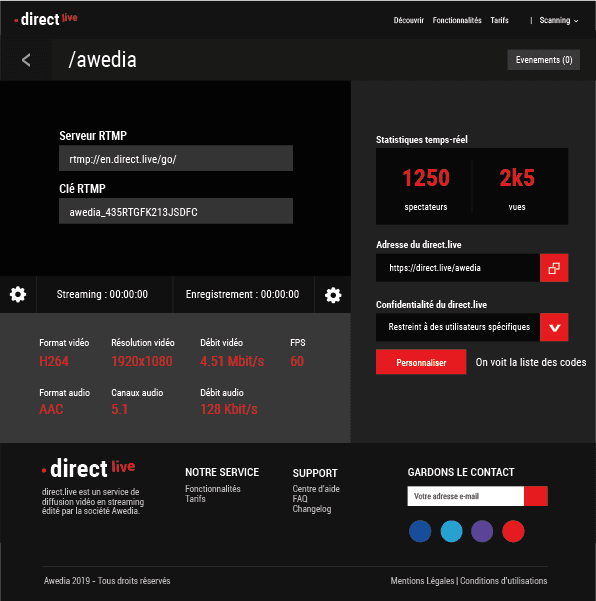
Task: Focus the 'Votre adresse e-mail' field
Action: click(x=466, y=496)
